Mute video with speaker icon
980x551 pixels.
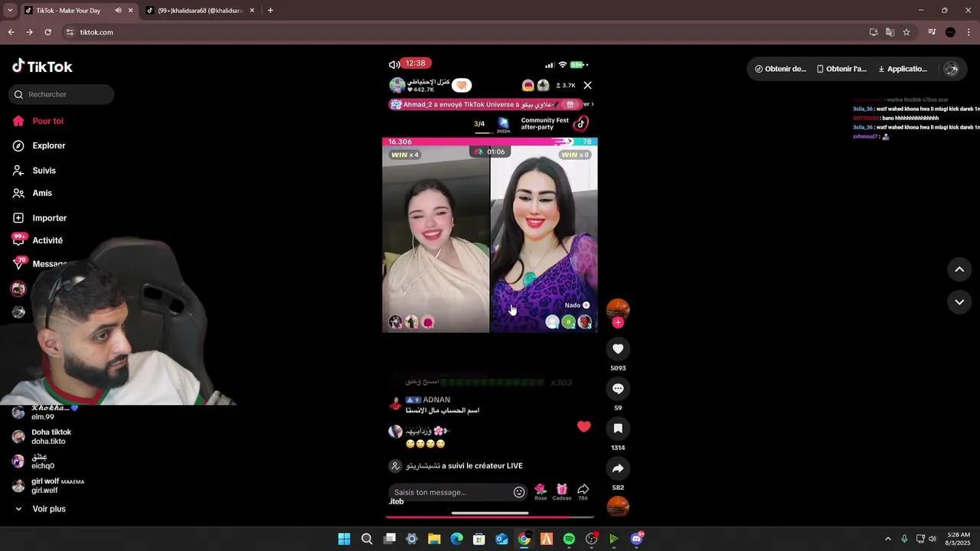coord(394,64)
